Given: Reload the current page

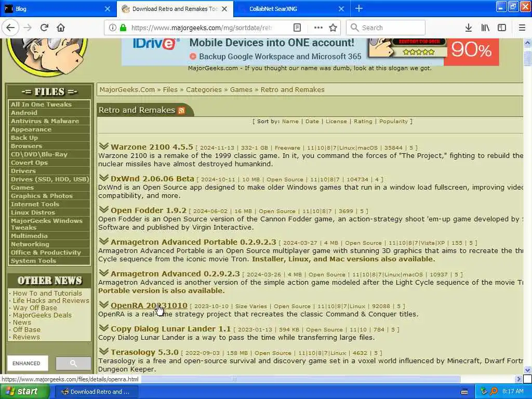Looking at the screenshot, I should 45,28.
